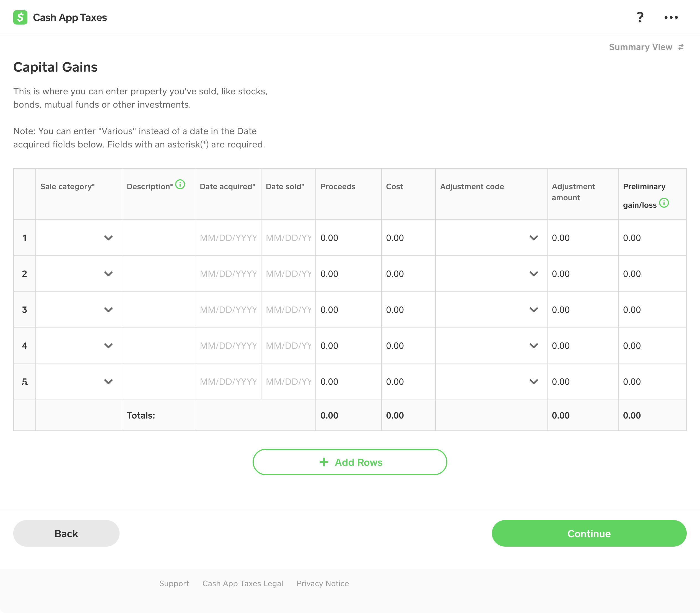The width and height of the screenshot is (700, 613).
Task: Select the Date sold field in row 1
Action: point(288,238)
